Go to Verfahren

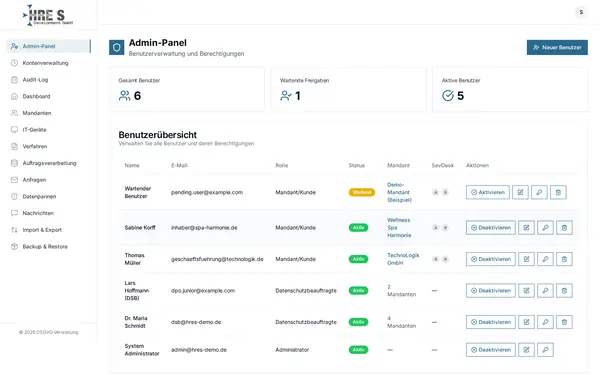click(49, 147)
